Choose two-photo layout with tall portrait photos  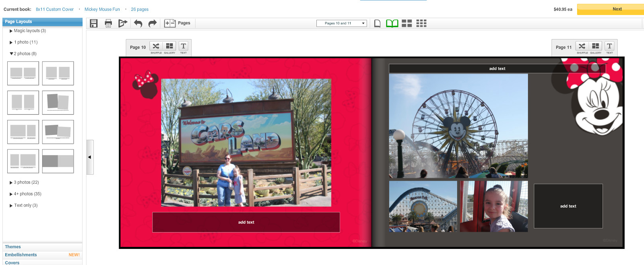click(23, 103)
